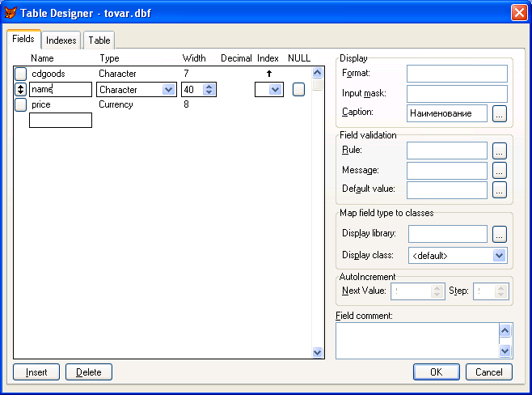
Task: Click the width value 7 for cdgoods
Action: (186, 74)
